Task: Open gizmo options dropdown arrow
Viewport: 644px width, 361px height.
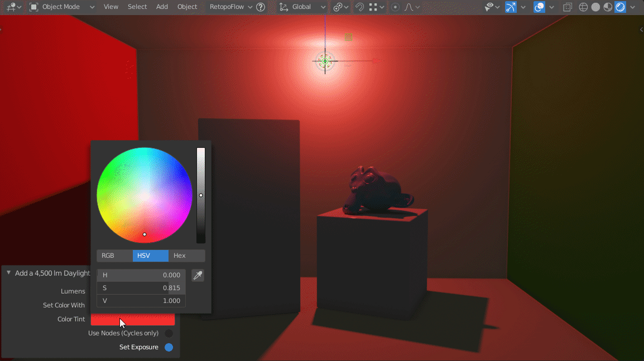Action: (x=523, y=7)
